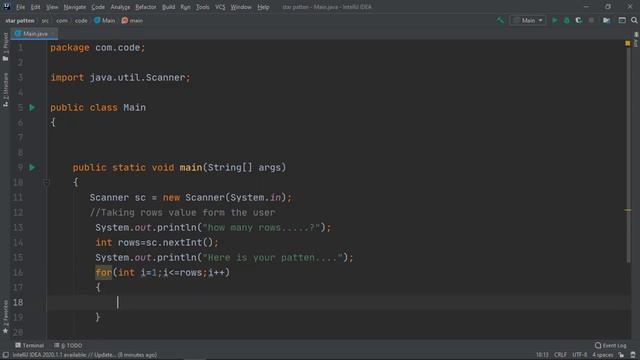
Task: Open the File menu
Action: (20, 7)
